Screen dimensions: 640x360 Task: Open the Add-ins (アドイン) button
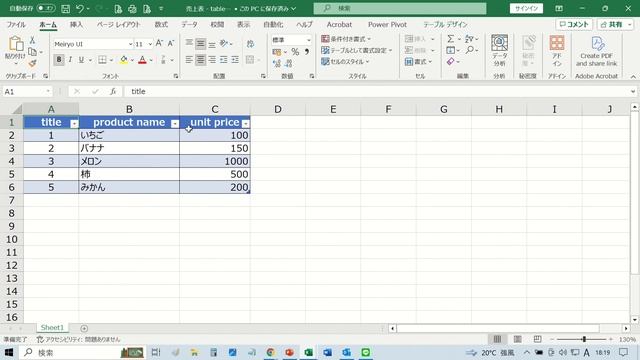(x=557, y=51)
